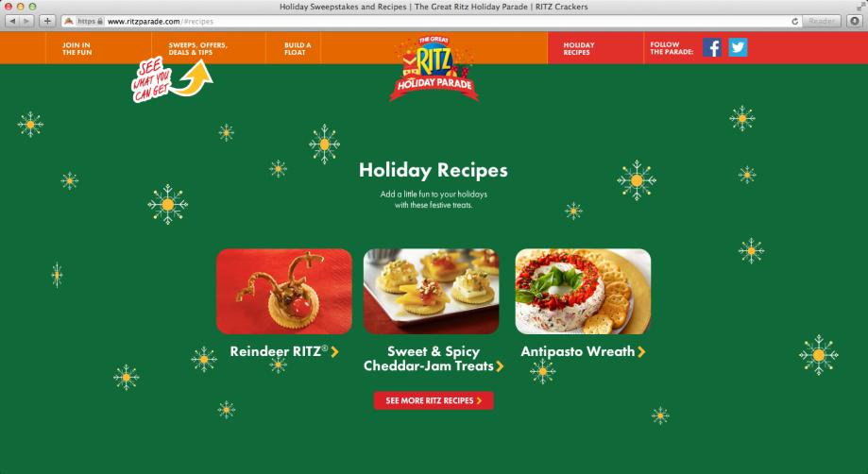Click the Reader button in address bar
Image resolution: width=868 pixels, height=474 pixels.
pos(822,21)
